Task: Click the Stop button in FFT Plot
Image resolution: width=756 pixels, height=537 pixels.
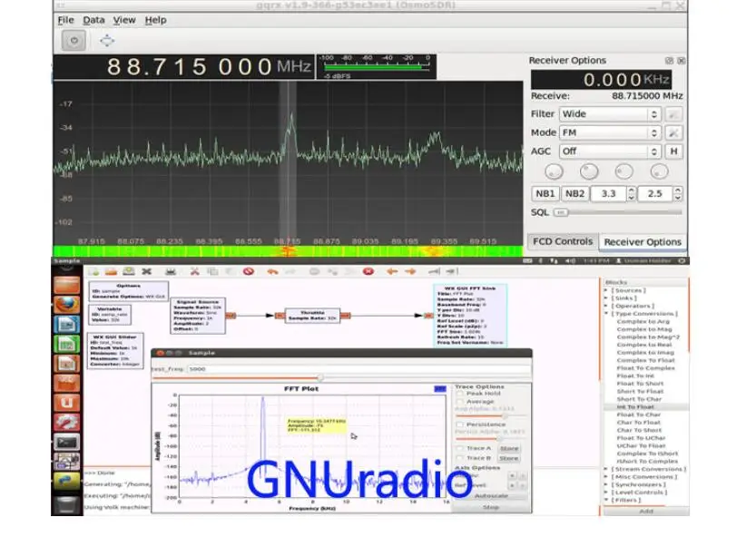Action: (491, 507)
